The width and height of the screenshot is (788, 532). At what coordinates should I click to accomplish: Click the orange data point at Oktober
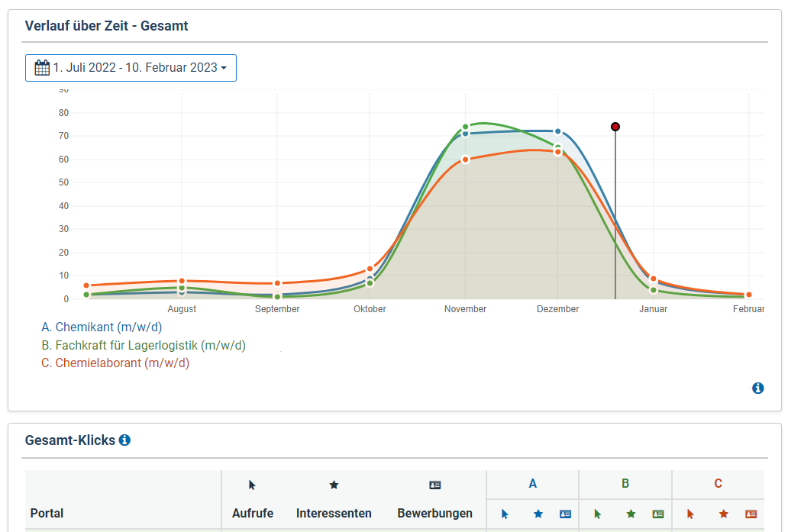370,269
